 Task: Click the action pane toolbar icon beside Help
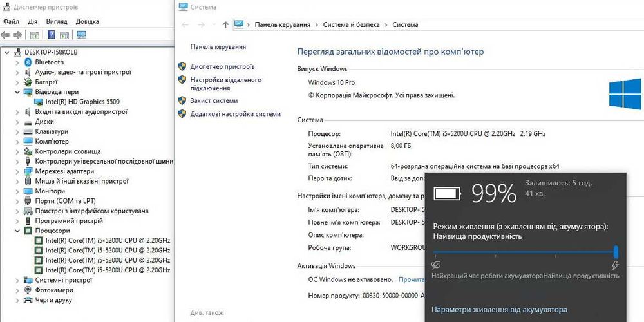pos(64,35)
